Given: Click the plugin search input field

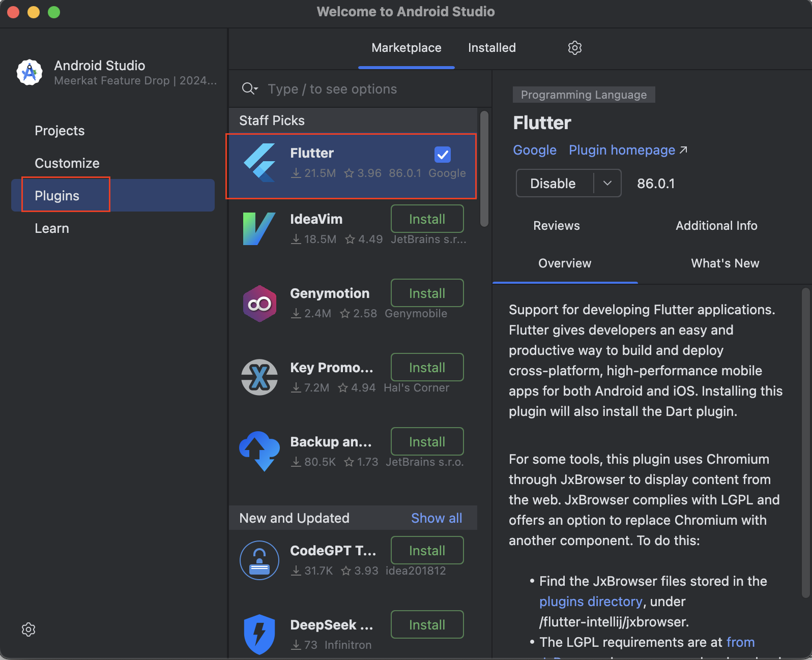Looking at the screenshot, I should (x=360, y=89).
